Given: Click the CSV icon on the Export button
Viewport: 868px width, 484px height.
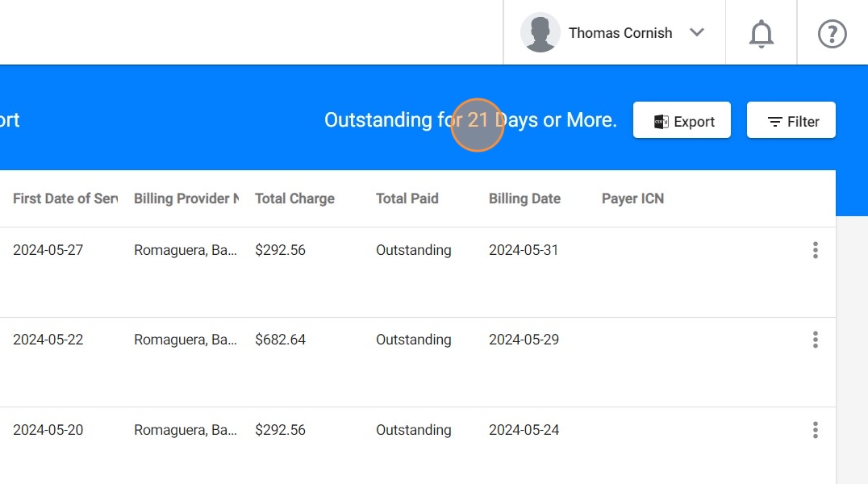Looking at the screenshot, I should (x=661, y=121).
